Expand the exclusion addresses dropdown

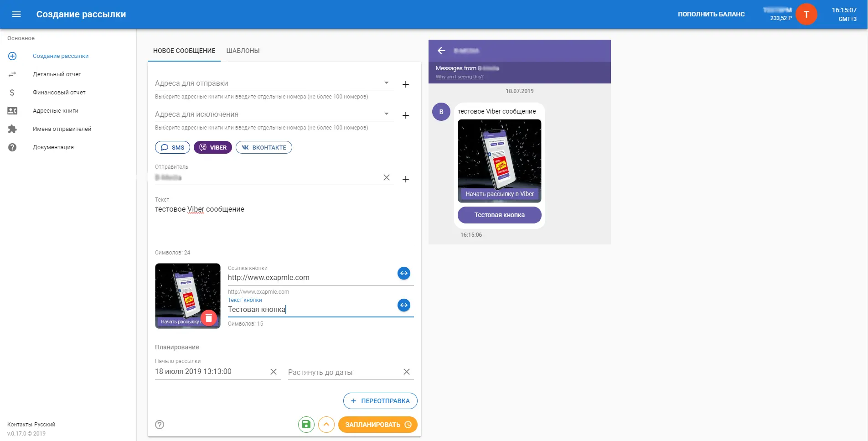click(386, 114)
